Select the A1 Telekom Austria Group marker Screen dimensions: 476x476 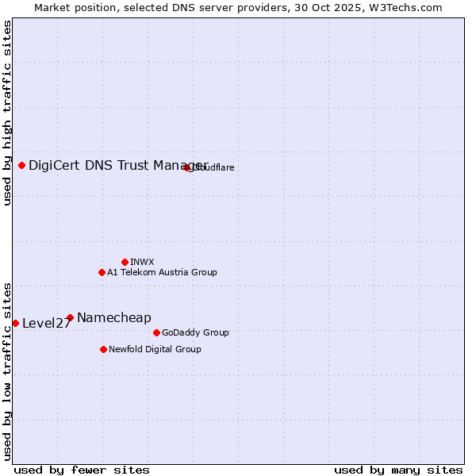click(x=102, y=272)
